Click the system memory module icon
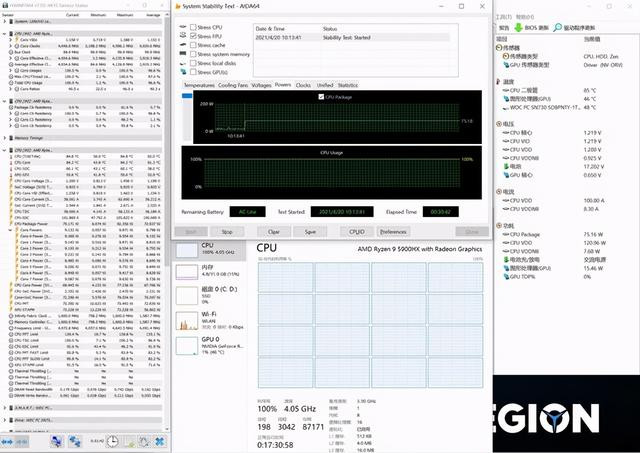Screen dimensions: 640x453 click(x=183, y=54)
